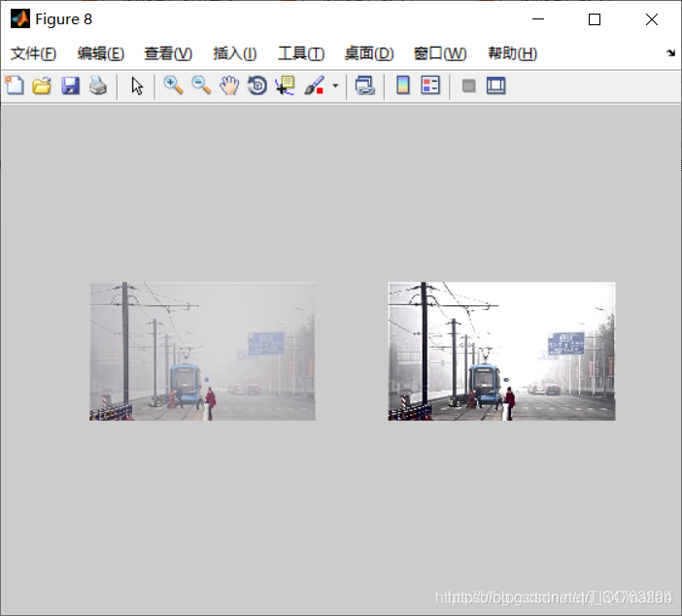This screenshot has width=682, height=616.
Task: Open the 桌面(D) menu
Action: tap(369, 53)
